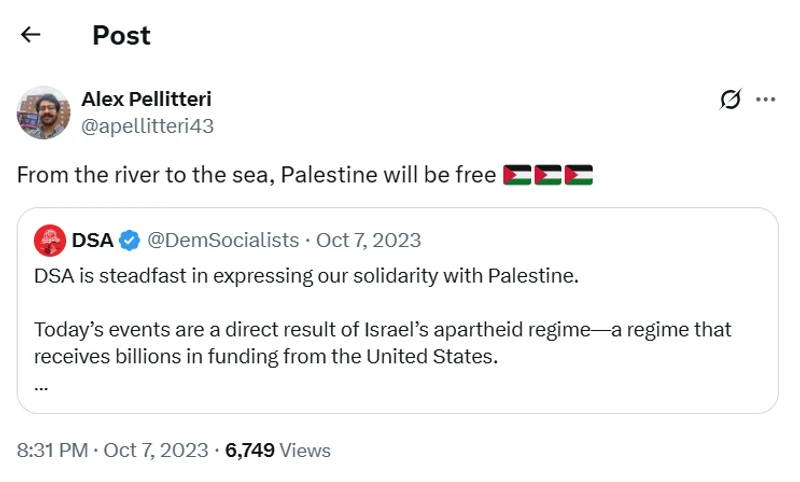Open Alex Pellitteri's profile picture

pos(43,112)
